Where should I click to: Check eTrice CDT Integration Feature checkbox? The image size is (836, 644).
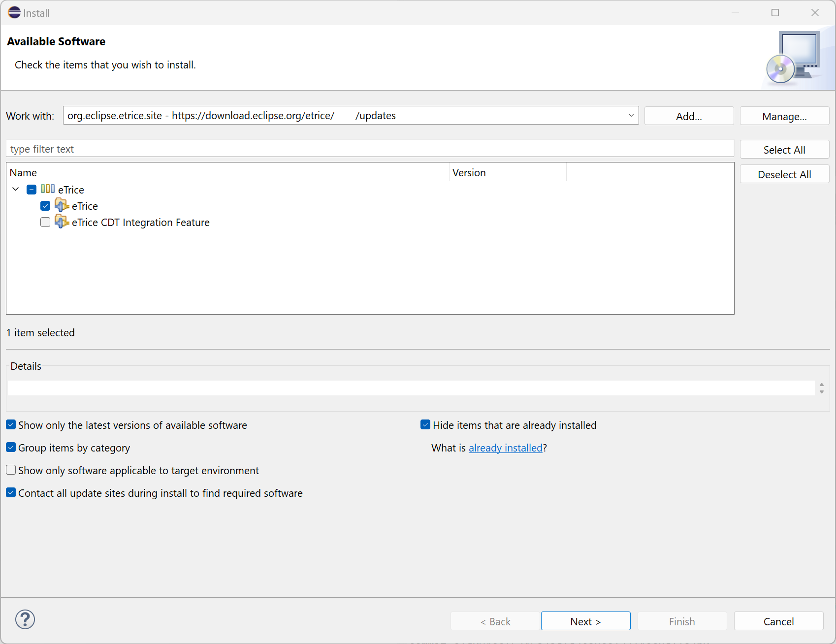click(45, 222)
